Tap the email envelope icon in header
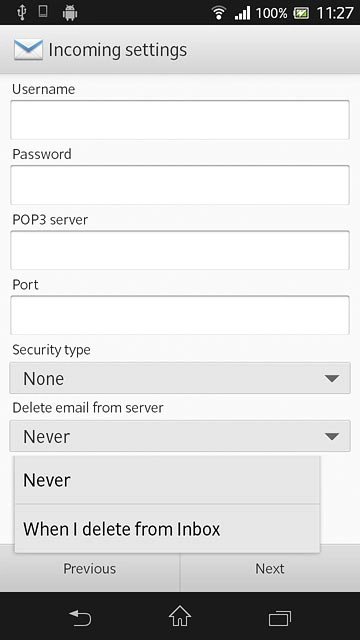360x640 pixels. coord(28,50)
